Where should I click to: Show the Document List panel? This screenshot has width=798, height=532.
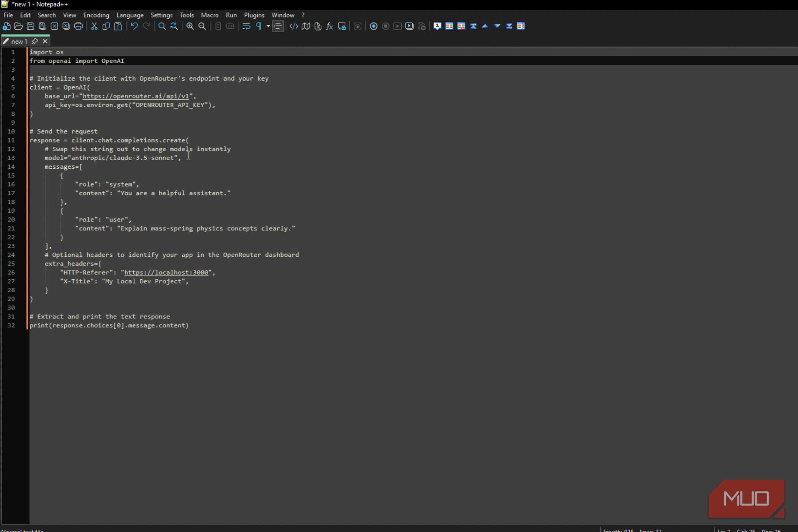click(318, 26)
